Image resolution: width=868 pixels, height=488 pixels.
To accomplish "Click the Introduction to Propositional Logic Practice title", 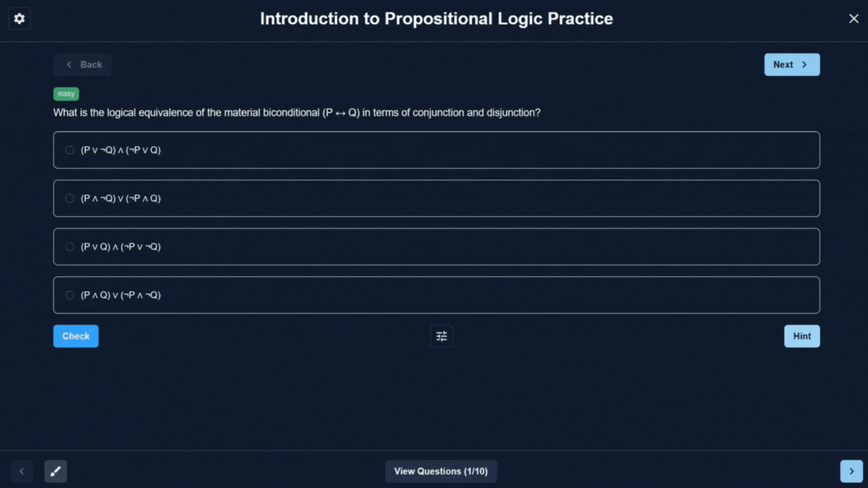I will (436, 19).
